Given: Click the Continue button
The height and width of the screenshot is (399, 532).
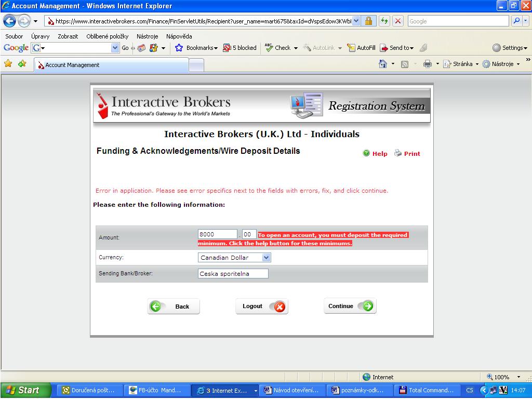Looking at the screenshot, I should (350, 306).
